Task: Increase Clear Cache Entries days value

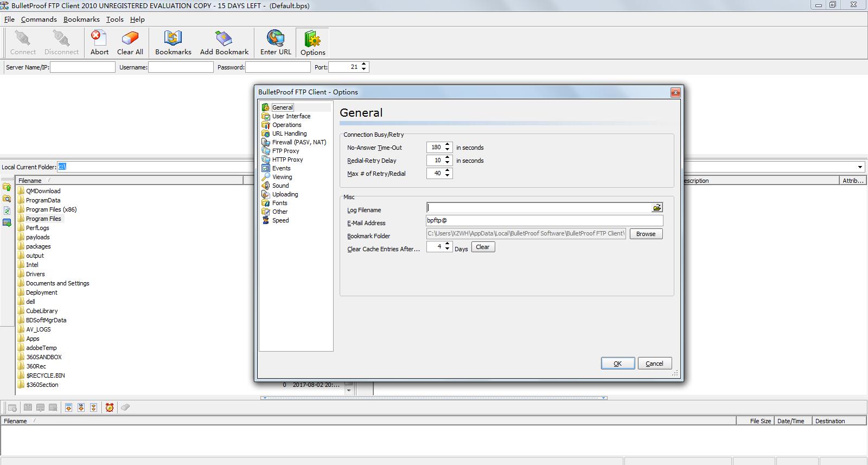Action: click(448, 244)
